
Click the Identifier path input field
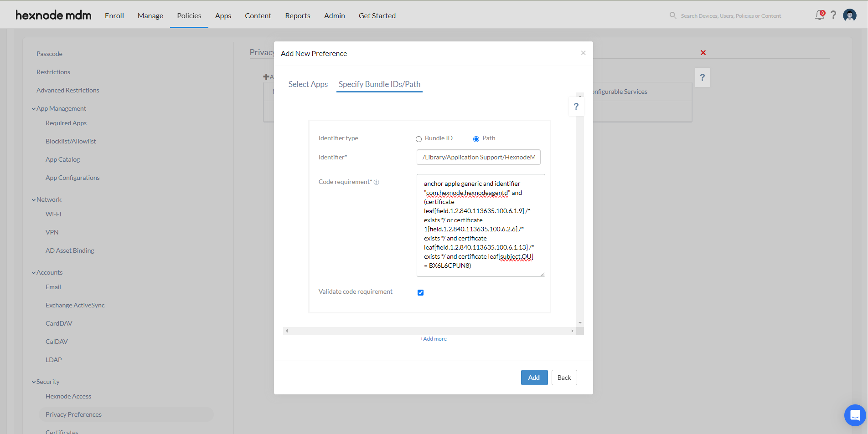pos(478,157)
